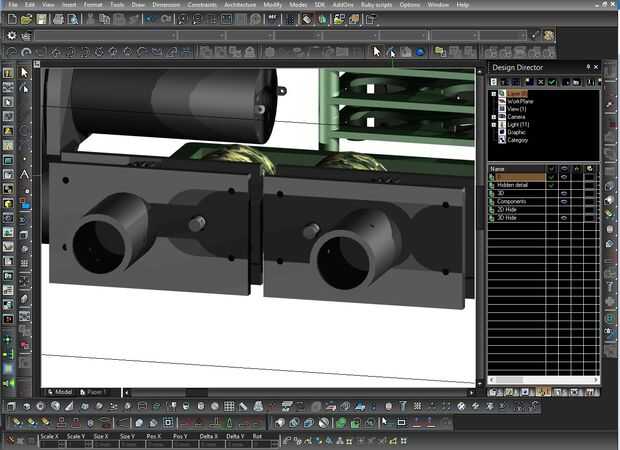Click the settings gear icon below the toolbar

tap(12, 36)
